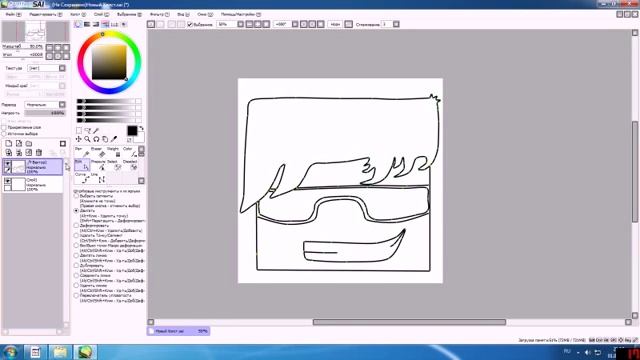Select the Zoom magnifier tool
The image size is (640, 360).
(87, 140)
